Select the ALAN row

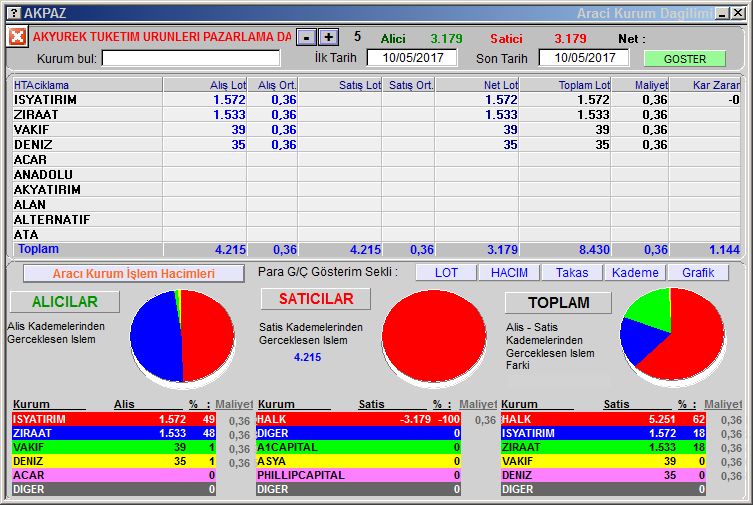pos(376,204)
